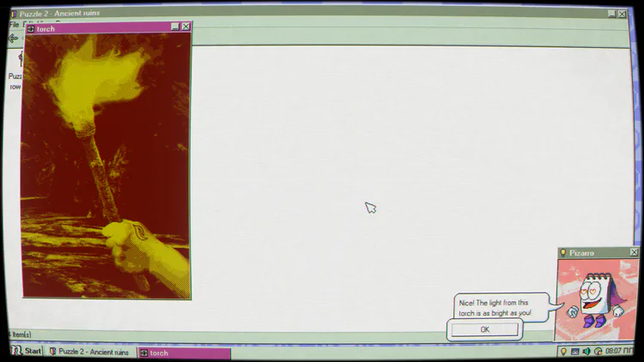Viewport: 644px width, 362px height.
Task: Open the File menu
Action: click(x=14, y=24)
